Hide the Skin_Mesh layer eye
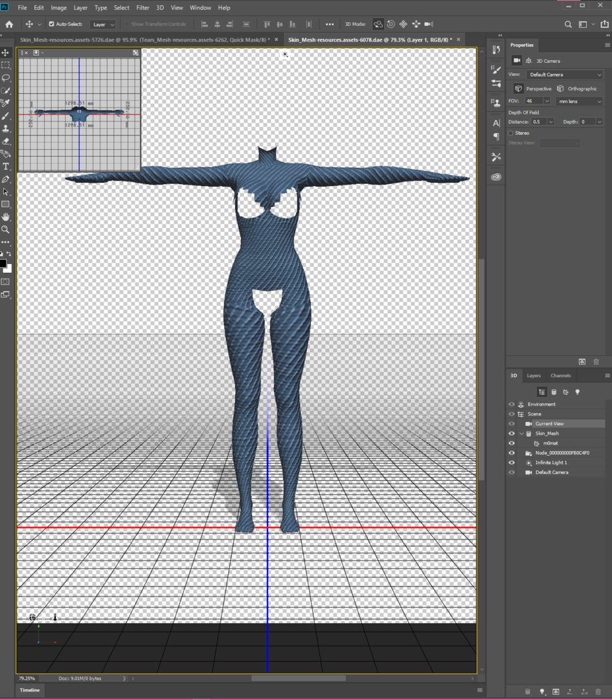 click(512, 434)
